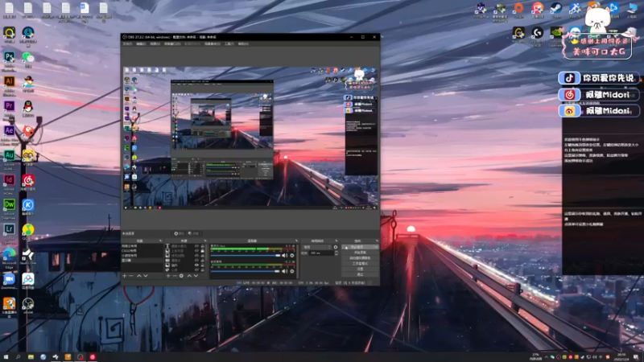
Task: Open the Logitech G HUB desktop shortcut
Action: (x=537, y=32)
